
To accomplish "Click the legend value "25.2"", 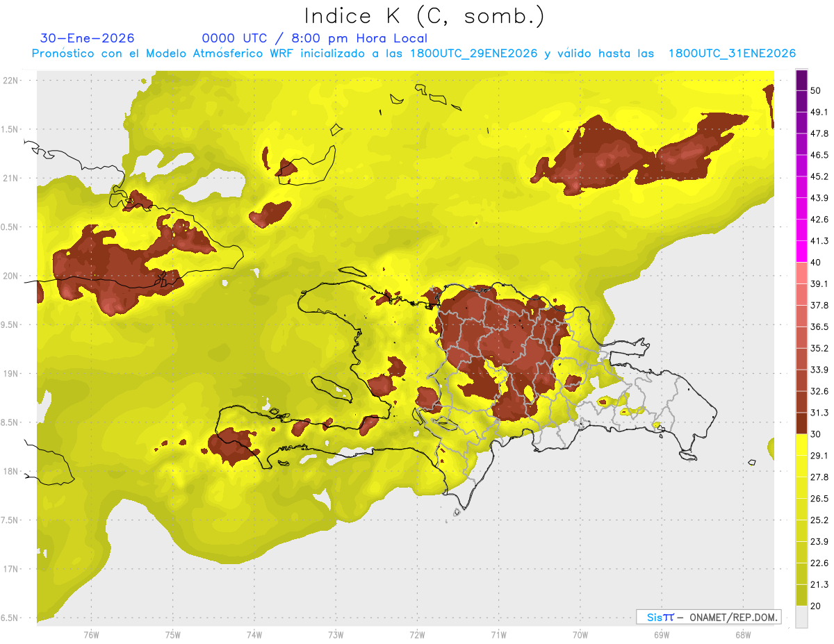I will pyautogui.click(x=819, y=520).
